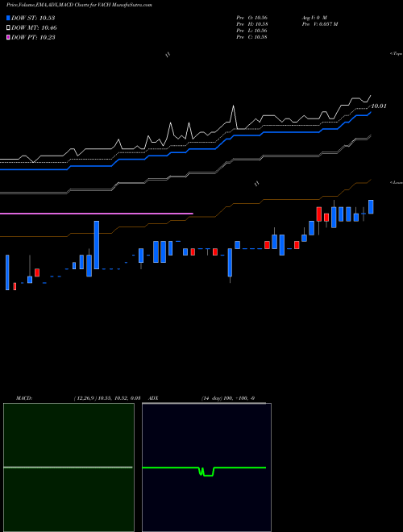Click the tallest blue candlestick on the left side

pos(97,245)
